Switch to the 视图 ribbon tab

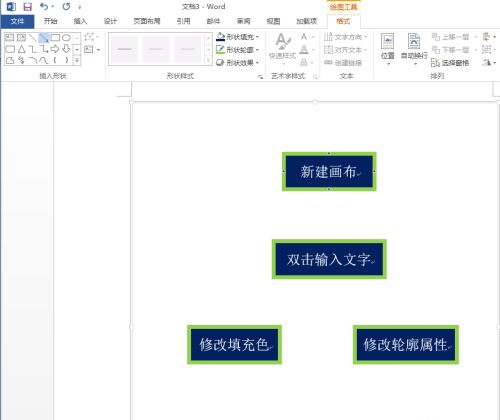click(273, 21)
